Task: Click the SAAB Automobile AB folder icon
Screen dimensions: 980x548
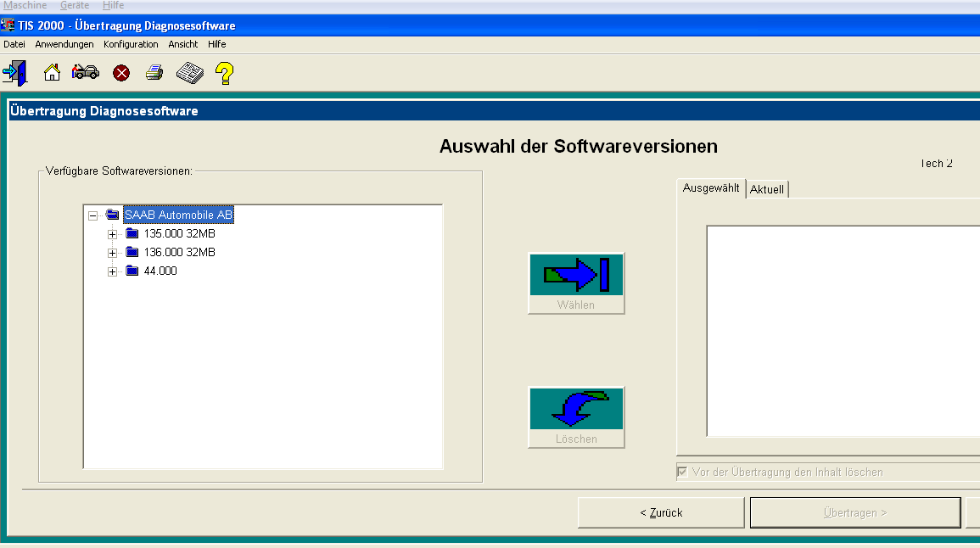Action: coord(113,215)
